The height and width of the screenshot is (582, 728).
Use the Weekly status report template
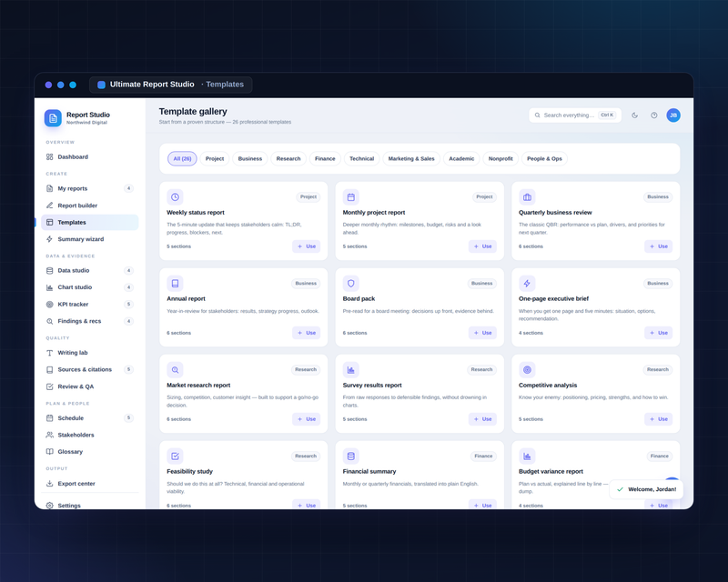[307, 246]
